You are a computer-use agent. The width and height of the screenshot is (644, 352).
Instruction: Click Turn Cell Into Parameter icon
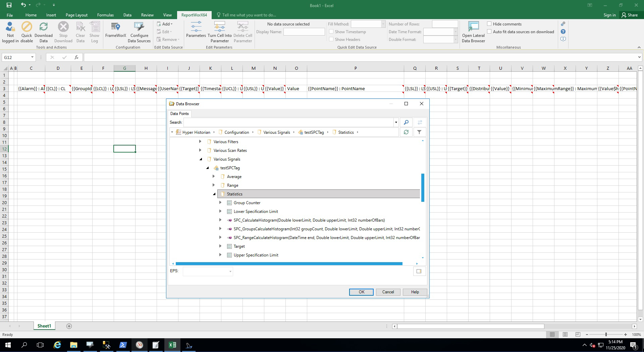(219, 27)
